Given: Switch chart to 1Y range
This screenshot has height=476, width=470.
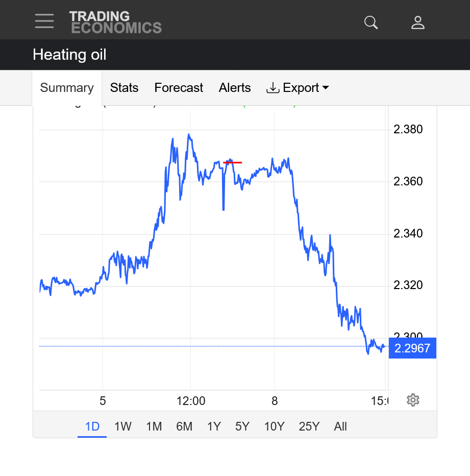Looking at the screenshot, I should pyautogui.click(x=214, y=426).
